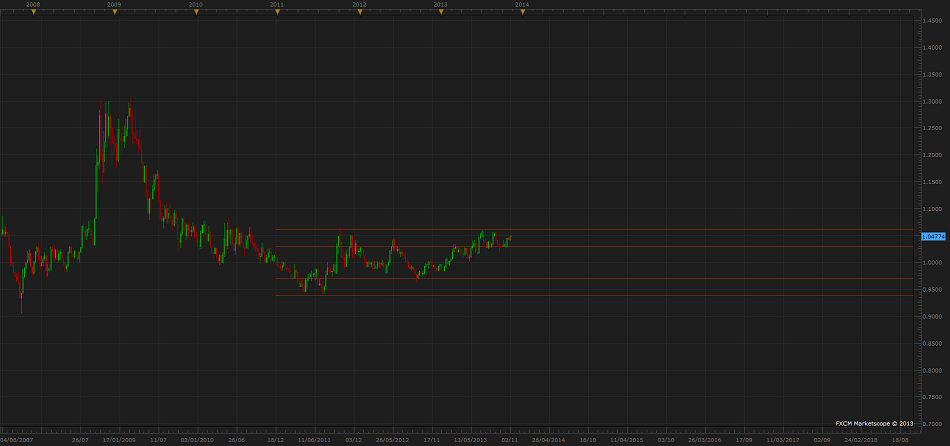Pick the 2014 year marker triangle

(x=521, y=12)
